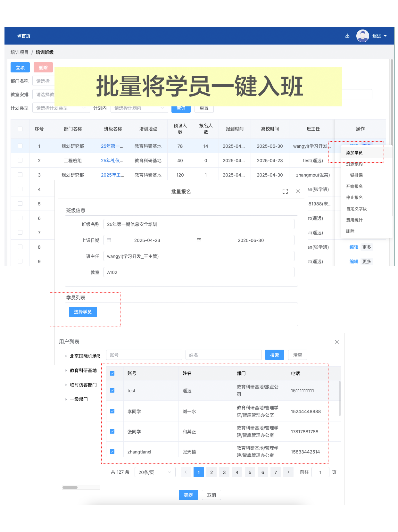Click the home icon in navigation bar
Image resolution: width=398 pixels, height=532 pixels.
[x=19, y=36]
